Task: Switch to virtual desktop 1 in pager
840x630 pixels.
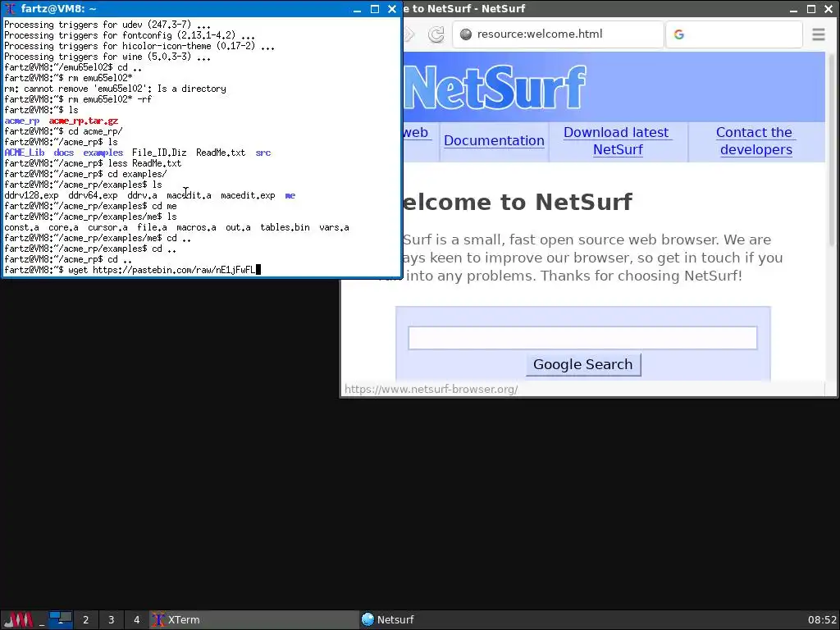Action: click(61, 620)
